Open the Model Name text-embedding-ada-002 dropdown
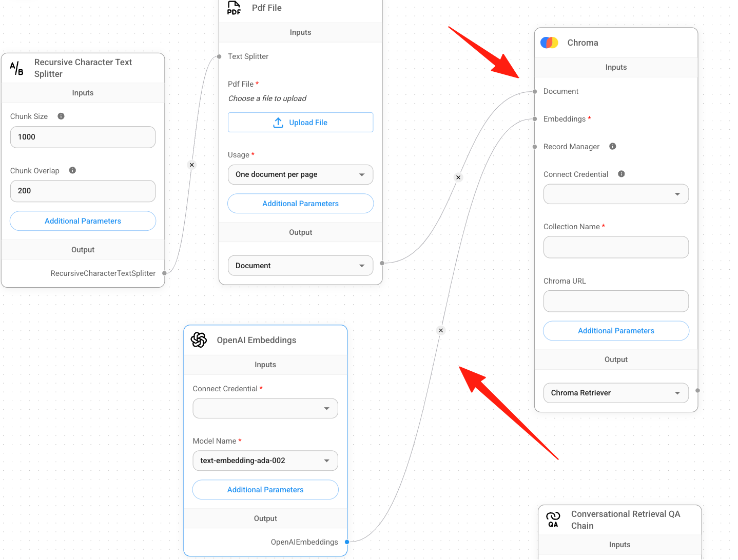 click(x=265, y=461)
